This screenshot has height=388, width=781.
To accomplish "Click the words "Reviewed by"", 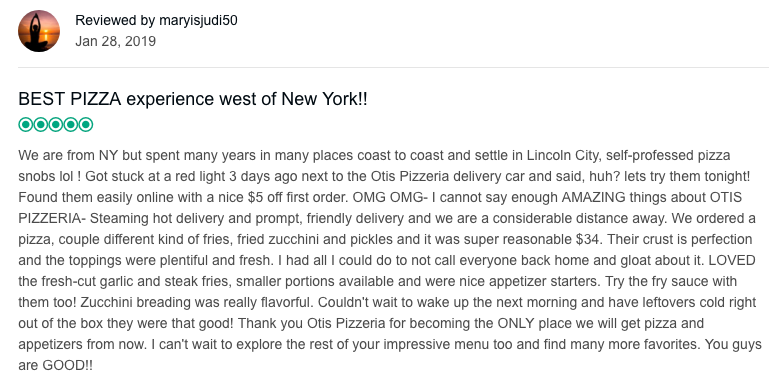I will (115, 20).
